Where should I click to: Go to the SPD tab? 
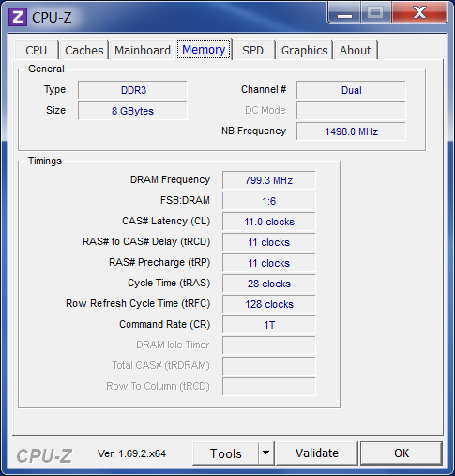(x=253, y=50)
